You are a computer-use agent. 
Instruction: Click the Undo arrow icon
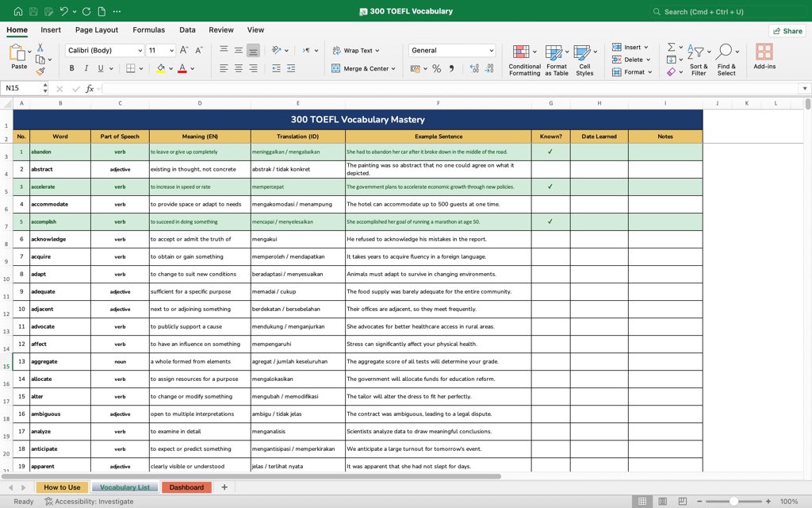click(x=63, y=11)
